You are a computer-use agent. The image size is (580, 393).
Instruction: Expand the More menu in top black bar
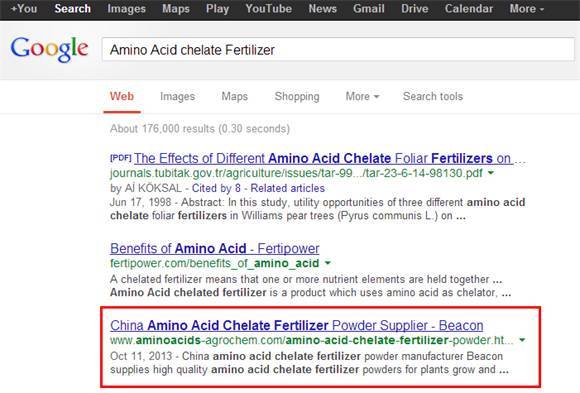pyautogui.click(x=527, y=9)
